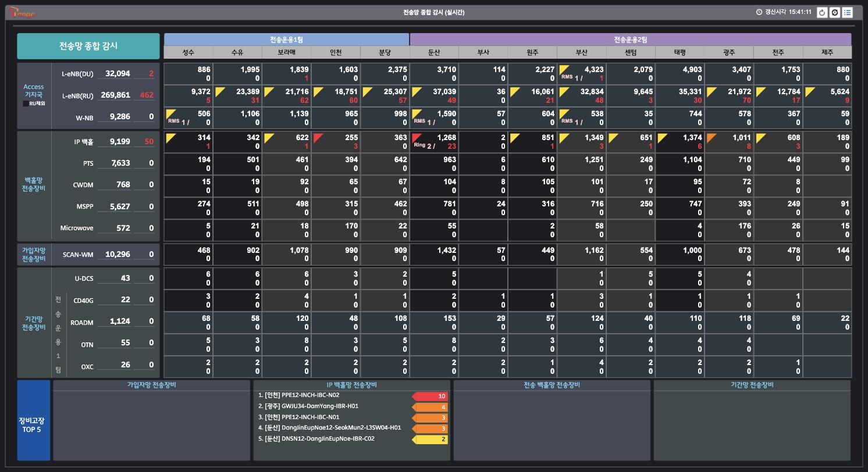Click the yellow flag in 태평 IP 백홀 cell
This screenshot has height=472, width=868.
coord(662,137)
